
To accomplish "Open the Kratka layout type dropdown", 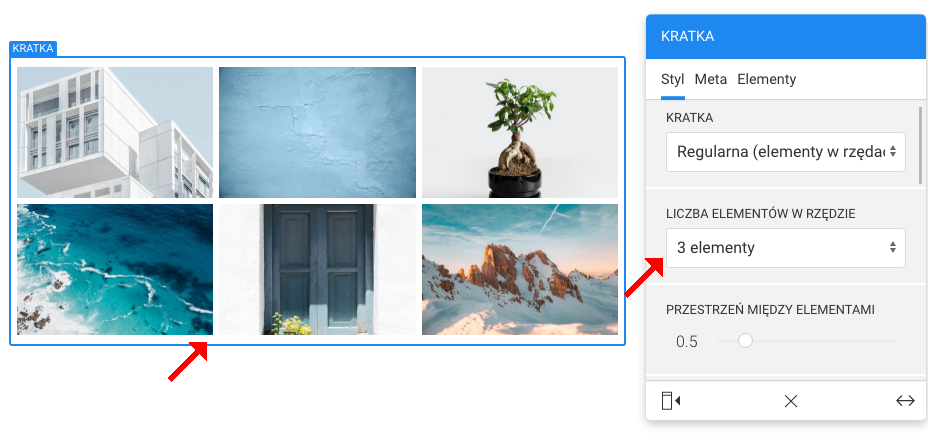I will [x=785, y=152].
